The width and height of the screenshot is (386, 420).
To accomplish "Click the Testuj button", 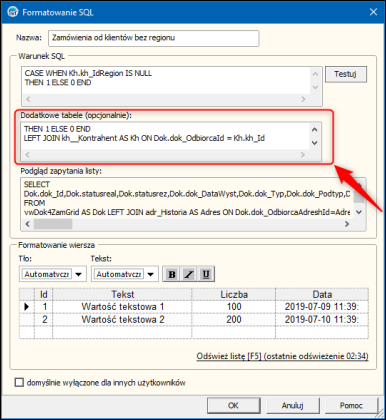I will coord(346,74).
